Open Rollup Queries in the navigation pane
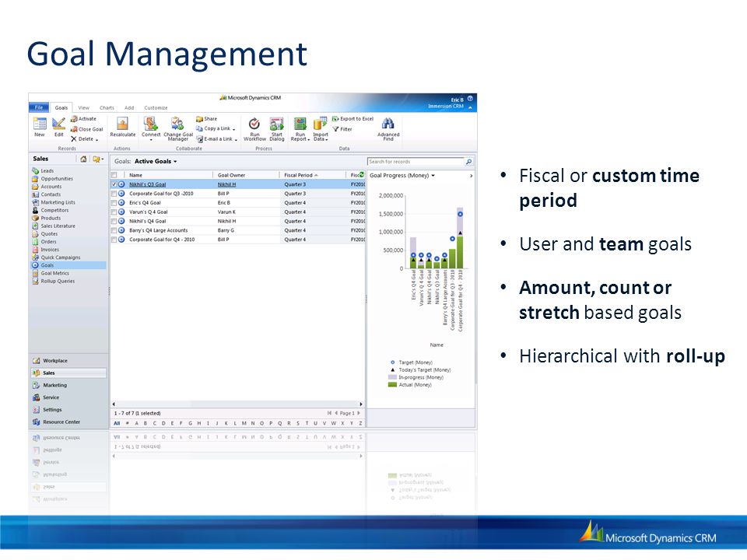747x560 pixels. click(x=58, y=281)
